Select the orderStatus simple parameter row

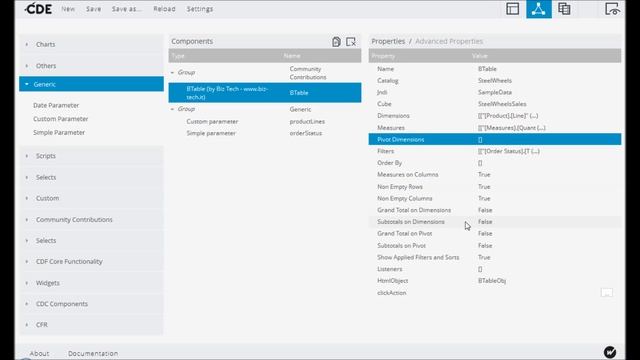coord(265,133)
